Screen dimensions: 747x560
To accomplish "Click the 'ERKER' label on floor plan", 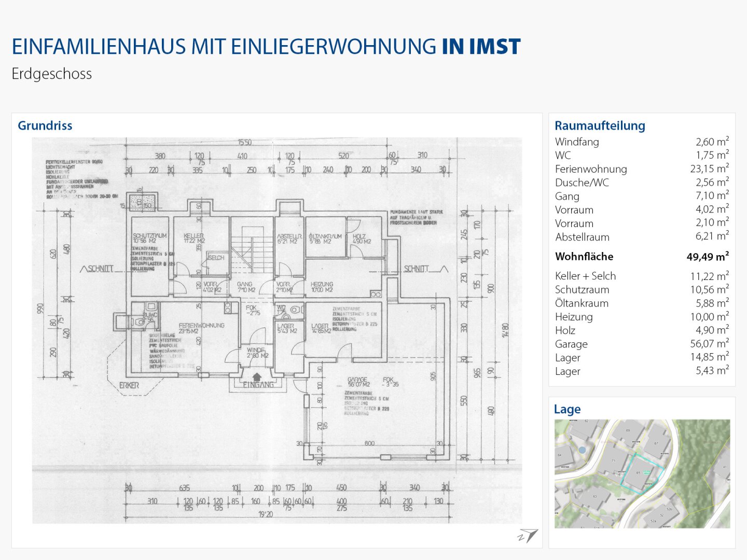I will pos(129,385).
